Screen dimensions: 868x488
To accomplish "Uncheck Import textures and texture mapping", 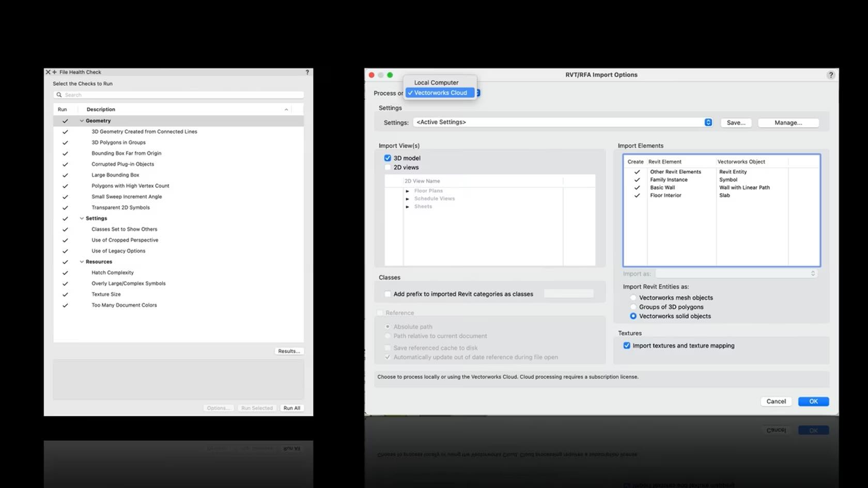I will (627, 345).
